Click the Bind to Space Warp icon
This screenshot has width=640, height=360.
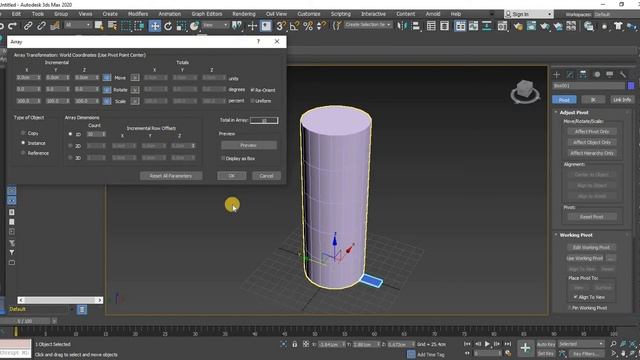(55, 26)
